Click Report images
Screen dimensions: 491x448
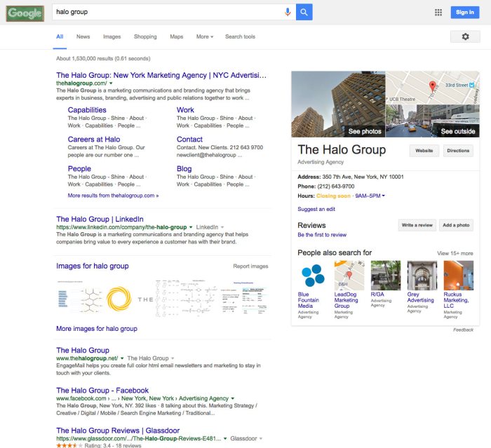click(x=250, y=266)
